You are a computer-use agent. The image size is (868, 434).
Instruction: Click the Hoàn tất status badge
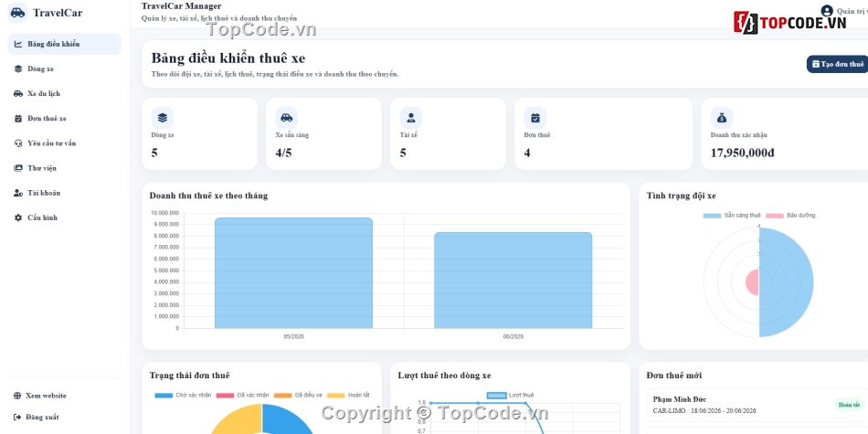pos(849,405)
